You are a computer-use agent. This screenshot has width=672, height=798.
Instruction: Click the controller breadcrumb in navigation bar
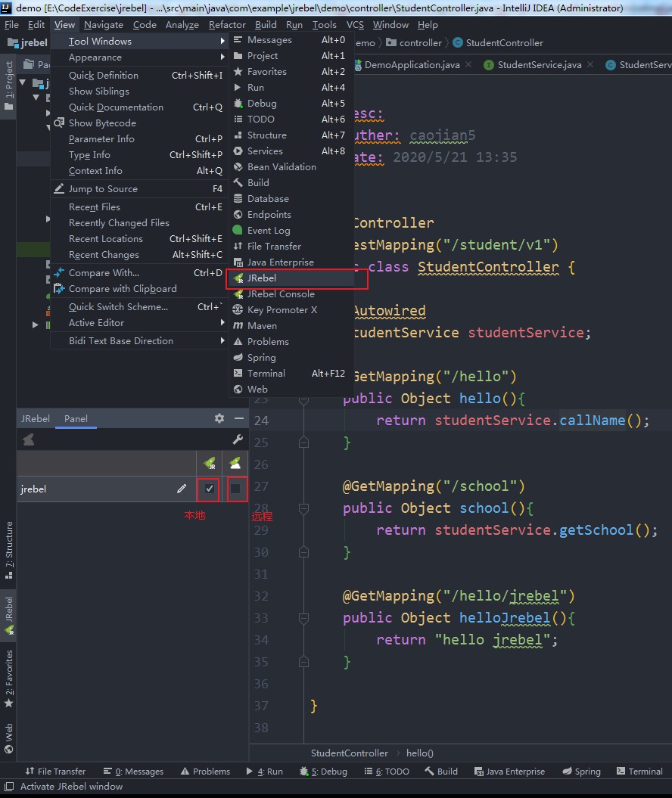(x=420, y=43)
